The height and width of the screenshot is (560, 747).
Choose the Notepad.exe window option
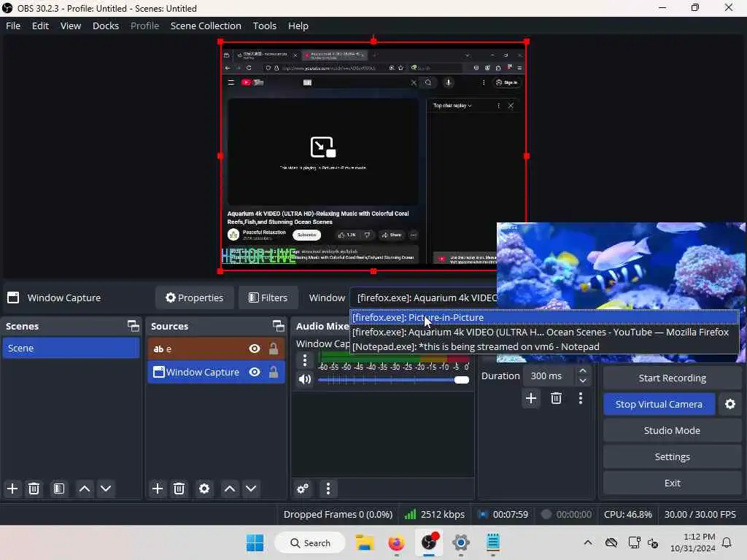pyautogui.click(x=544, y=346)
